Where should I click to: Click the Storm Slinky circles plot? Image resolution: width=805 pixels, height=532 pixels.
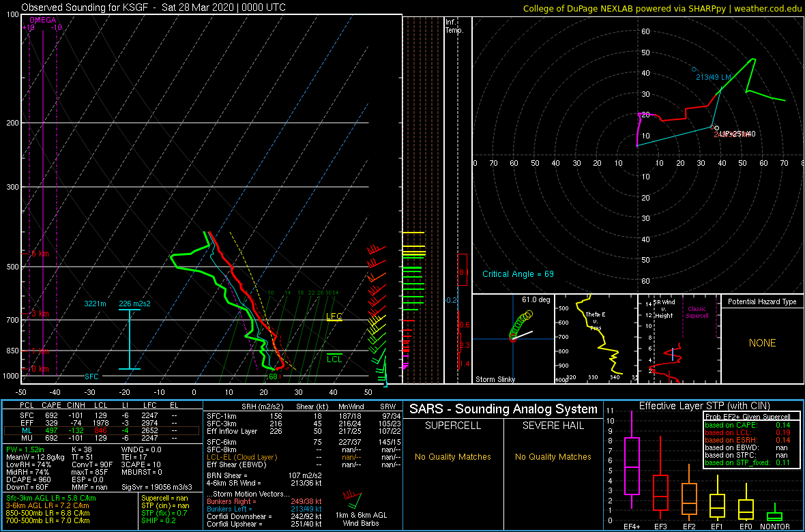pos(521,327)
